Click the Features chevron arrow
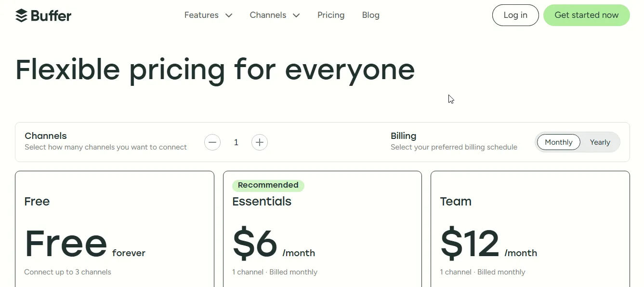The height and width of the screenshot is (287, 644). point(229,15)
